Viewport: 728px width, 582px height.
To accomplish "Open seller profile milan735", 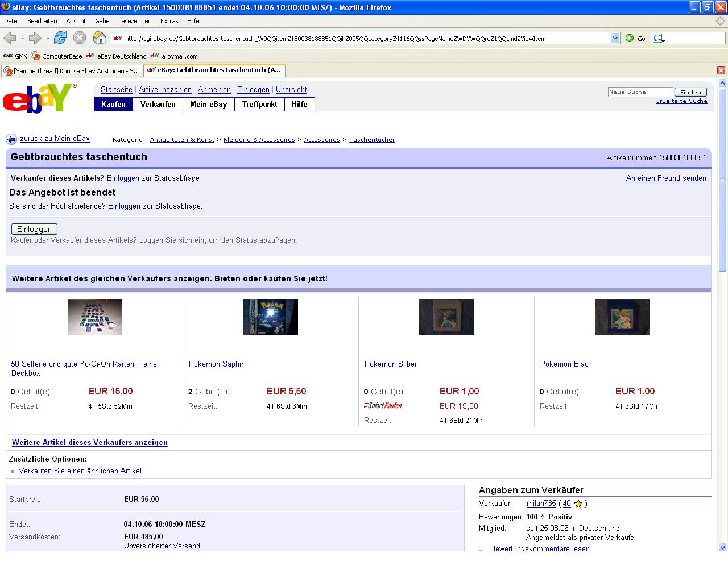I will pos(541,504).
